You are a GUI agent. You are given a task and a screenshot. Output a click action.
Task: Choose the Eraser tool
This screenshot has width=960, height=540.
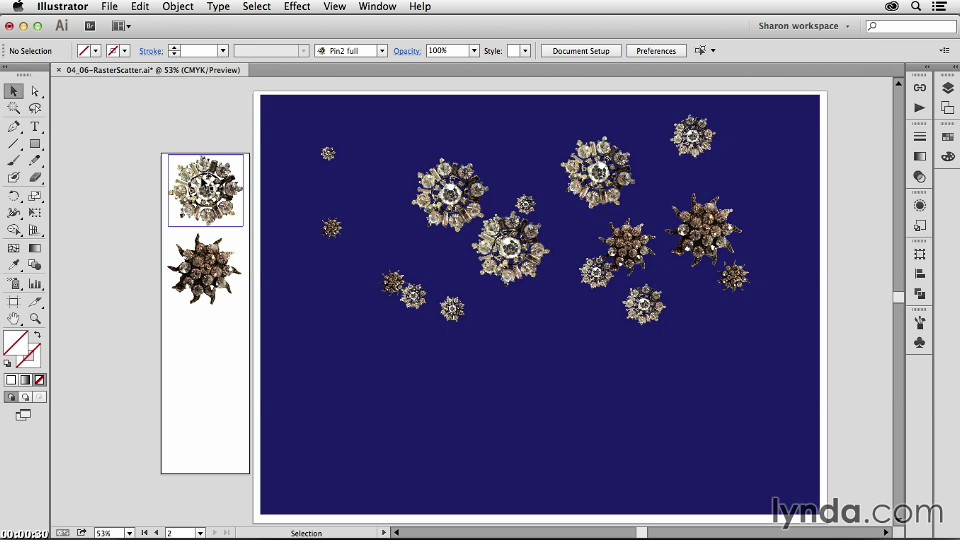(x=35, y=178)
